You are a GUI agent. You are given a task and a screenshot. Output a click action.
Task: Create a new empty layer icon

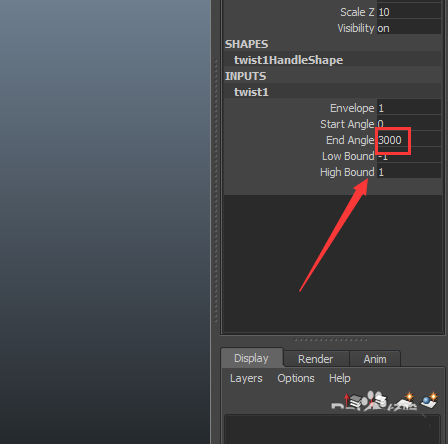pyautogui.click(x=404, y=401)
